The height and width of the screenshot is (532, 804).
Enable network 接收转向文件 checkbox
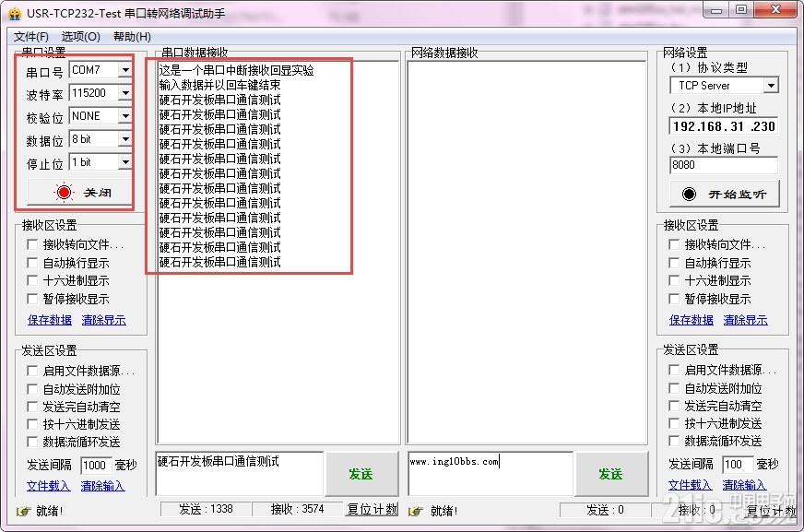coord(674,244)
